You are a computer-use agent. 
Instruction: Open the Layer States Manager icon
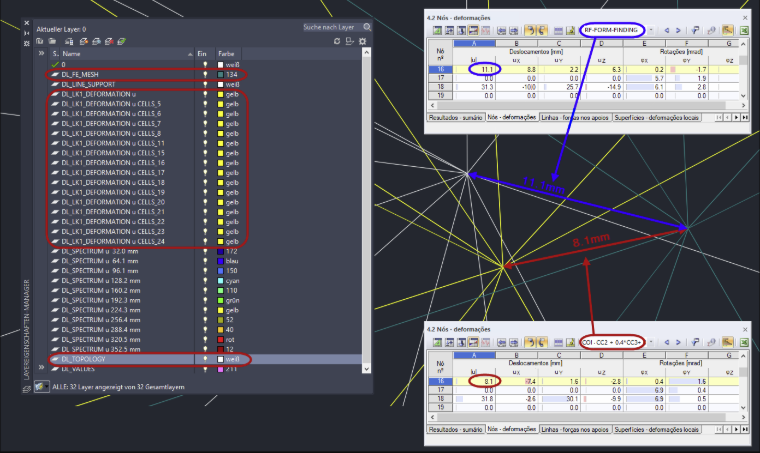point(69,42)
